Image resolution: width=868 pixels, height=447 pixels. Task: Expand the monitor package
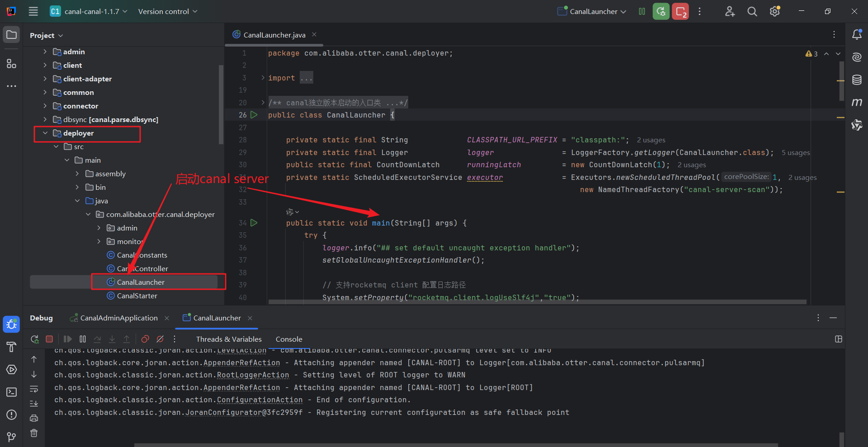[x=99, y=241]
